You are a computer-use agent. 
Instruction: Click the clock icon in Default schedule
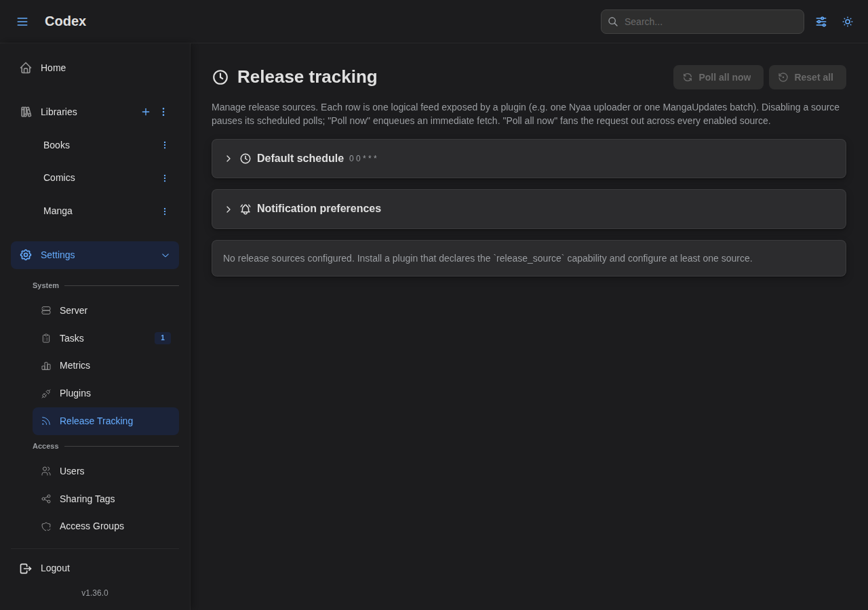click(x=245, y=159)
